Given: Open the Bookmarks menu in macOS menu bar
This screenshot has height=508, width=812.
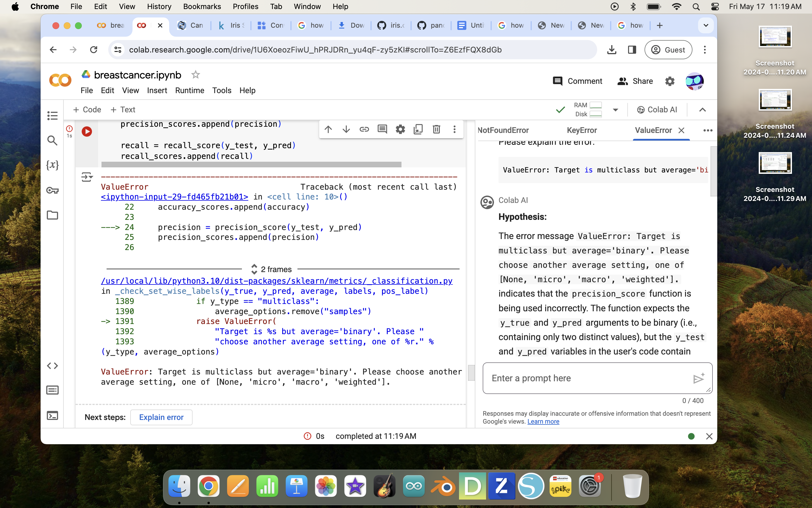Looking at the screenshot, I should 202,6.
